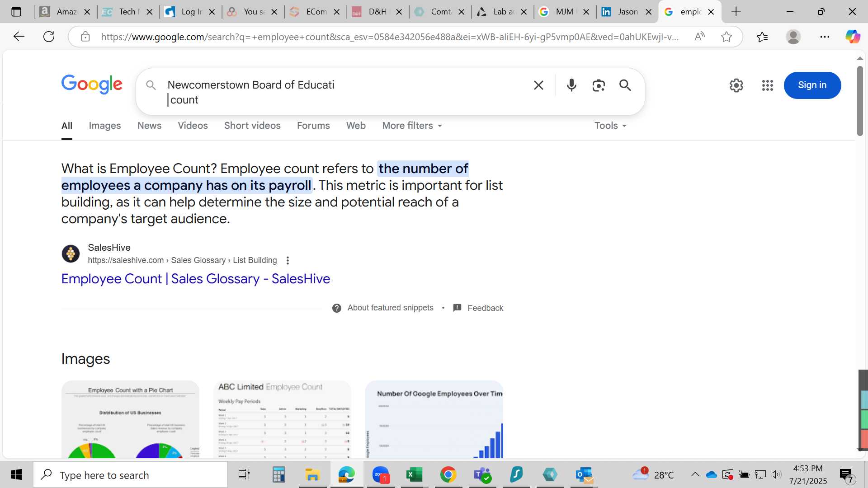Open the weather widget showing 28°C
Image resolution: width=868 pixels, height=488 pixels.
(653, 475)
